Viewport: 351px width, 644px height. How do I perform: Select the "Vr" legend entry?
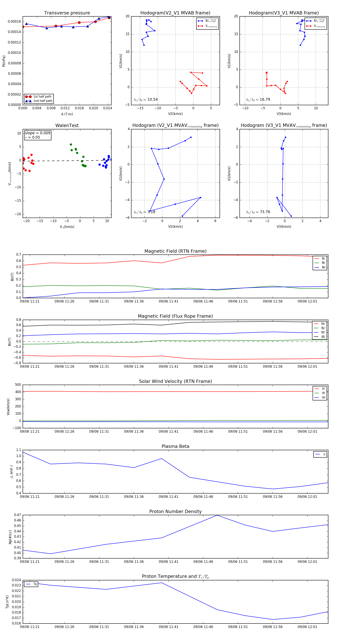(x=320, y=389)
